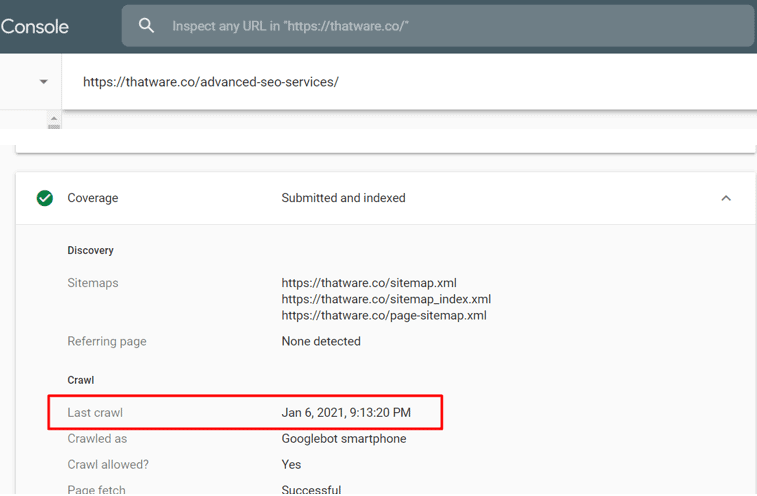Click the Submitted and indexed status

[x=343, y=198]
